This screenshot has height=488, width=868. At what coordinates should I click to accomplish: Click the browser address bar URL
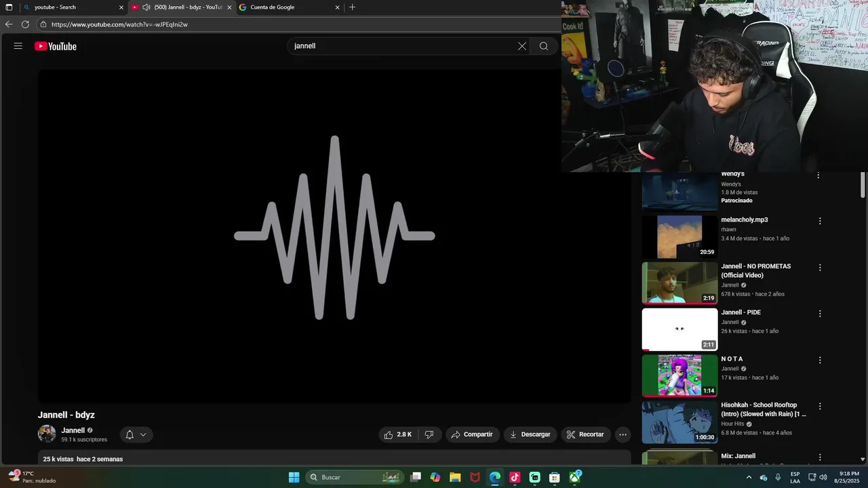119,24
